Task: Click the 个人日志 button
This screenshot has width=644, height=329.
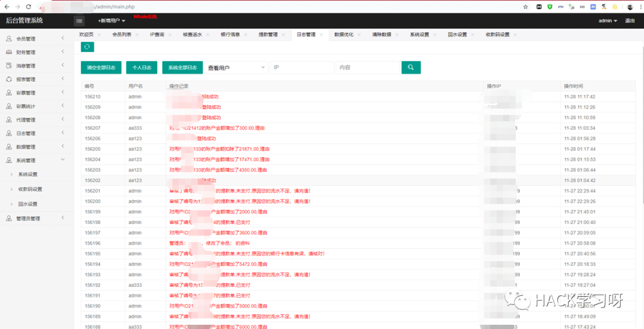Action: [142, 67]
